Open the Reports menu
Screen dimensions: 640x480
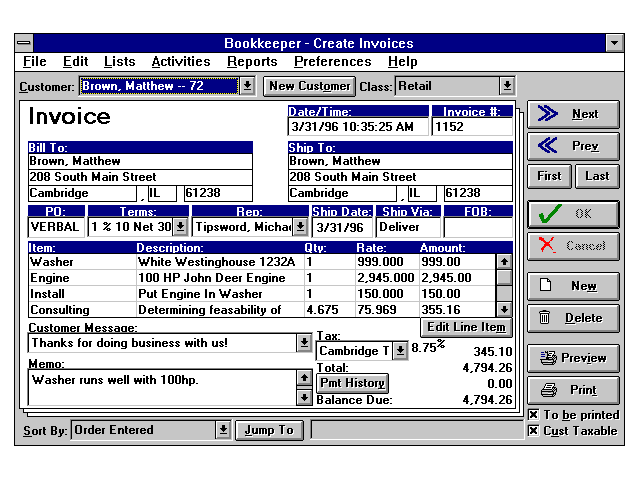(x=252, y=62)
